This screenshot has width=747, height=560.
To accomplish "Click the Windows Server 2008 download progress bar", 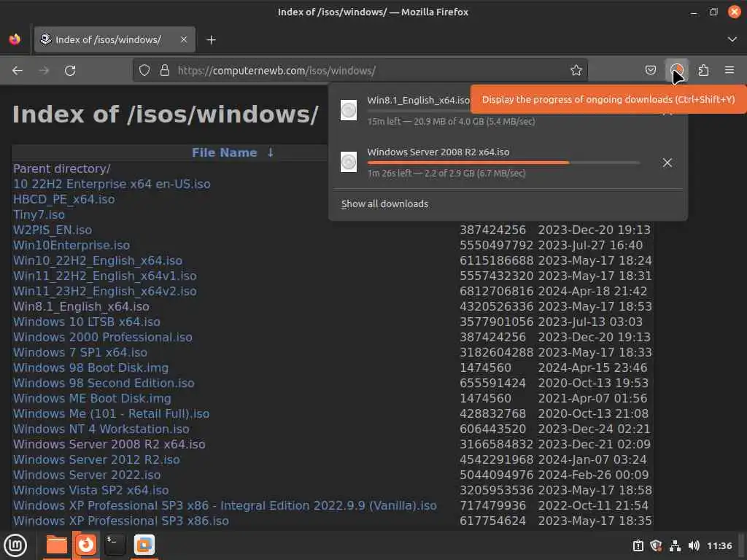I will coord(503,163).
